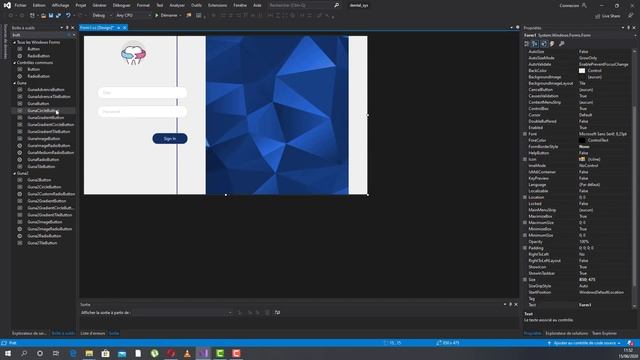Open the Projet menu
The width and height of the screenshot is (640, 360).
(x=81, y=5)
